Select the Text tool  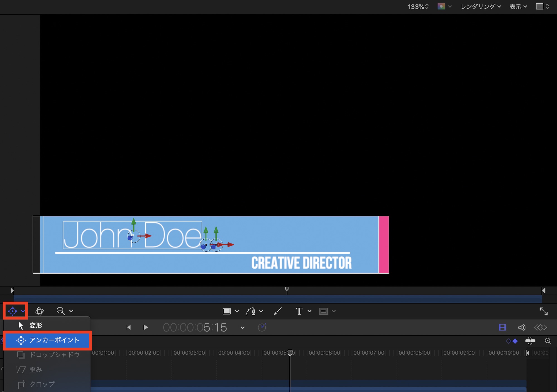click(x=299, y=311)
